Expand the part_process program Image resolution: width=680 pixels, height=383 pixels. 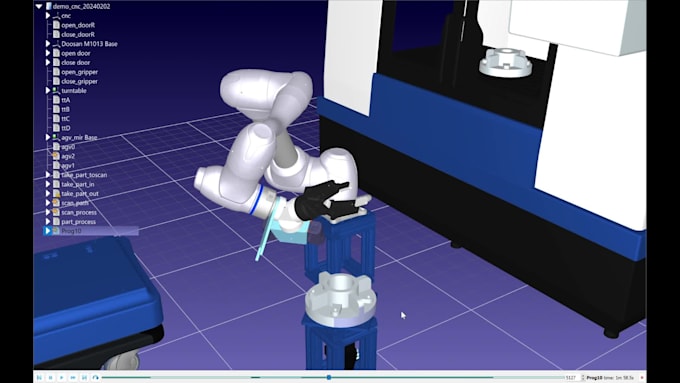tap(48, 222)
